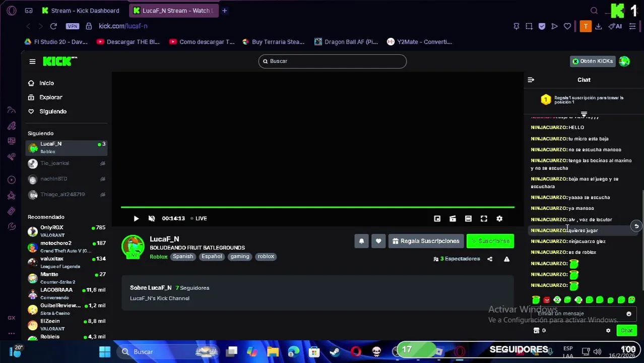Image resolution: width=644 pixels, height=363 pixels.
Task: Follow LucaF_N with heart button
Action: point(378,241)
